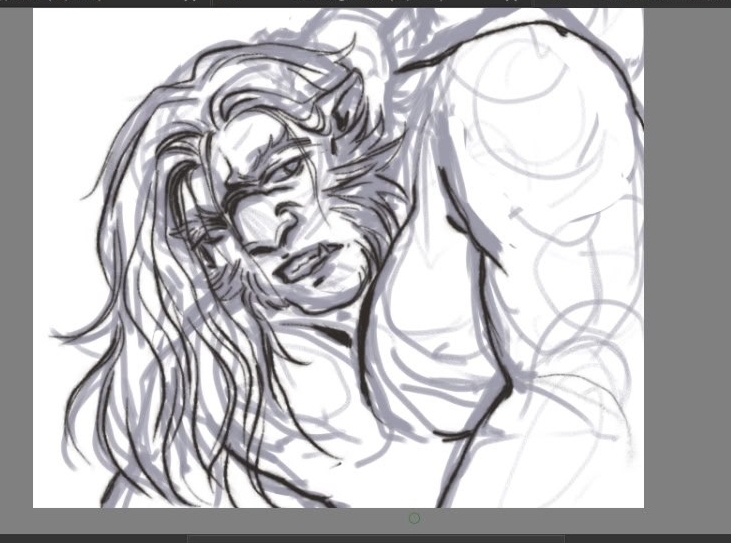Click the character's open mouth
731x543 pixels.
(x=301, y=266)
